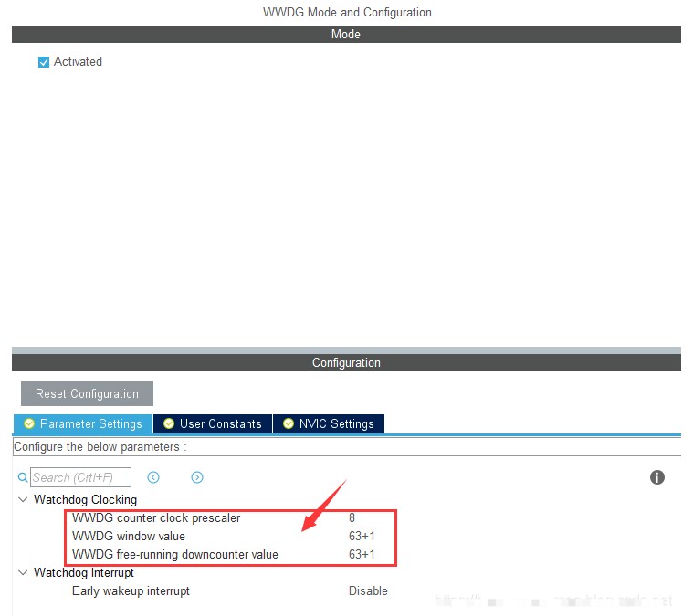The image size is (693, 616).
Task: Click the next search result arrow
Action: coord(197,477)
